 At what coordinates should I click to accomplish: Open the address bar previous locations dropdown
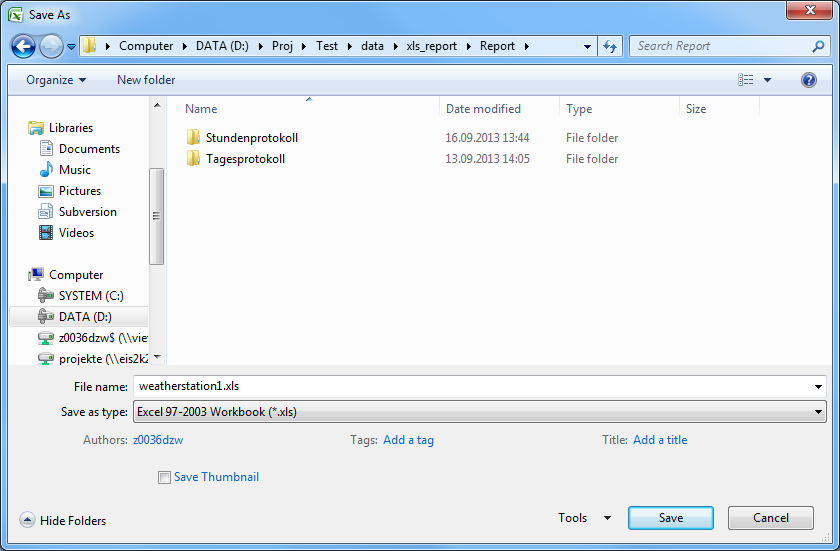click(587, 47)
